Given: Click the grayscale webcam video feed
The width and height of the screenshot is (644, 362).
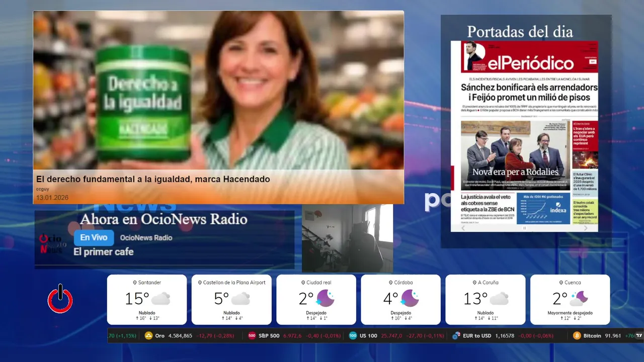Looking at the screenshot, I should coord(347,238).
